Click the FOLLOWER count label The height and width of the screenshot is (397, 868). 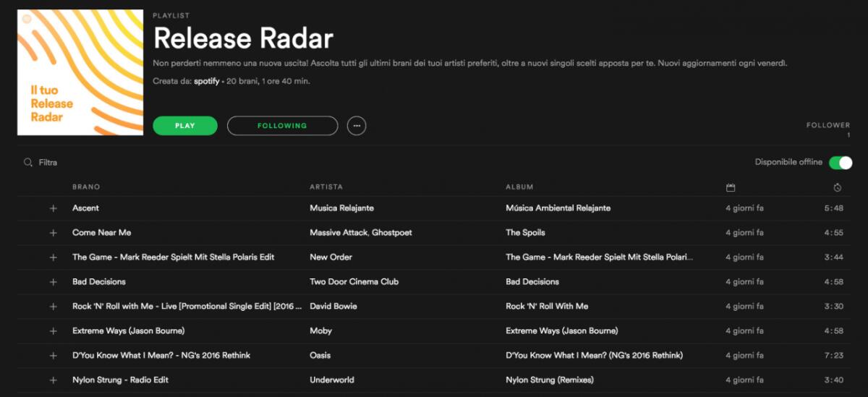[828, 125]
